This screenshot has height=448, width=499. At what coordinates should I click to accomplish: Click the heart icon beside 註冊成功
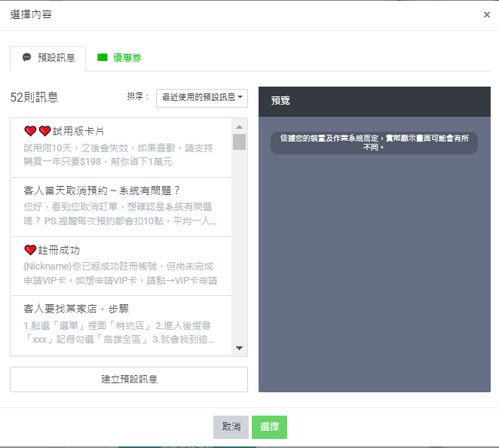[x=30, y=250]
